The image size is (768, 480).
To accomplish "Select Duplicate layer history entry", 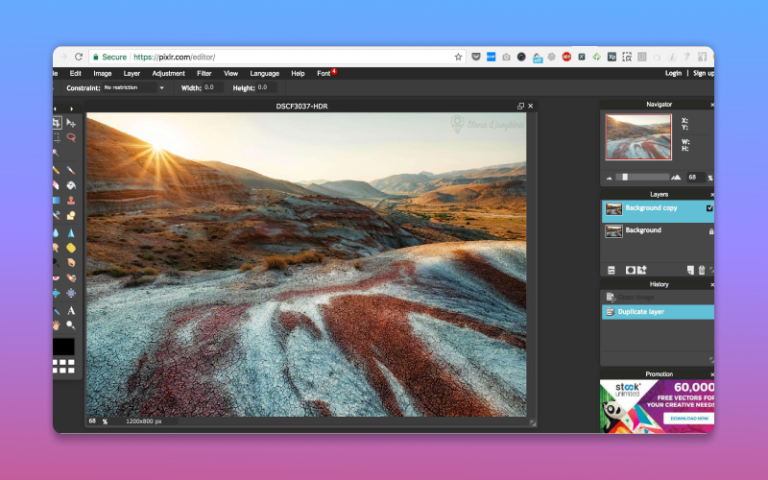I will coord(657,312).
